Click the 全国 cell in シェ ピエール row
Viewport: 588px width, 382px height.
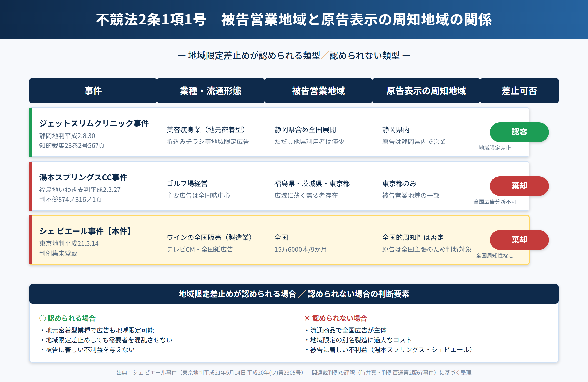[281, 237]
